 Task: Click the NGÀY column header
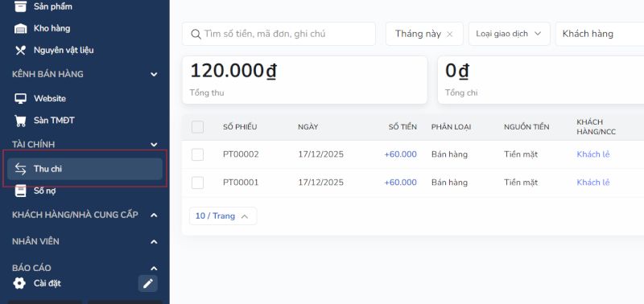click(x=308, y=127)
